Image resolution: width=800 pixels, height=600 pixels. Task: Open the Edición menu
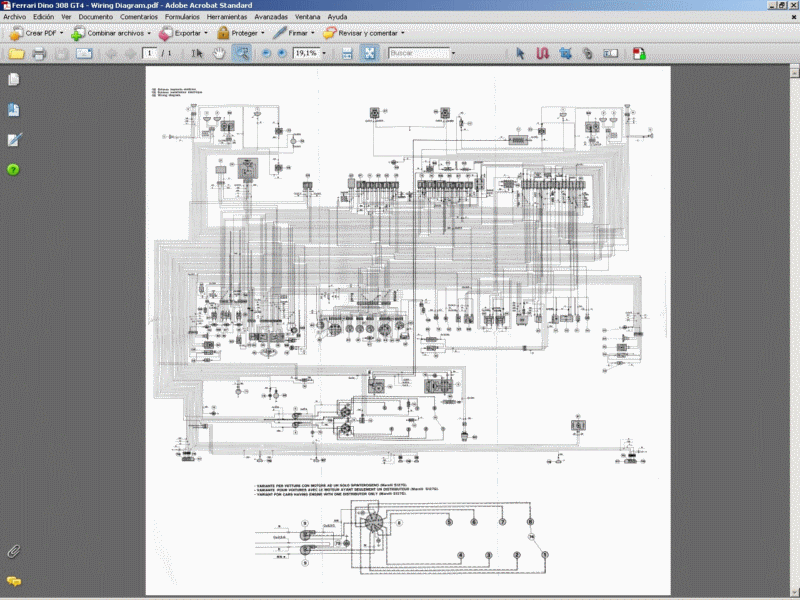click(43, 17)
